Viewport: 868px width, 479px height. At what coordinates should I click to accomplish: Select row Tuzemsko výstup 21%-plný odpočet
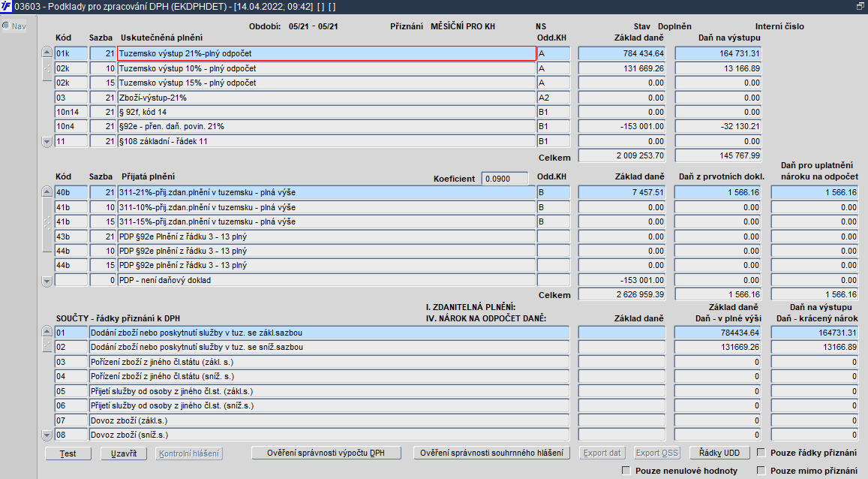326,54
